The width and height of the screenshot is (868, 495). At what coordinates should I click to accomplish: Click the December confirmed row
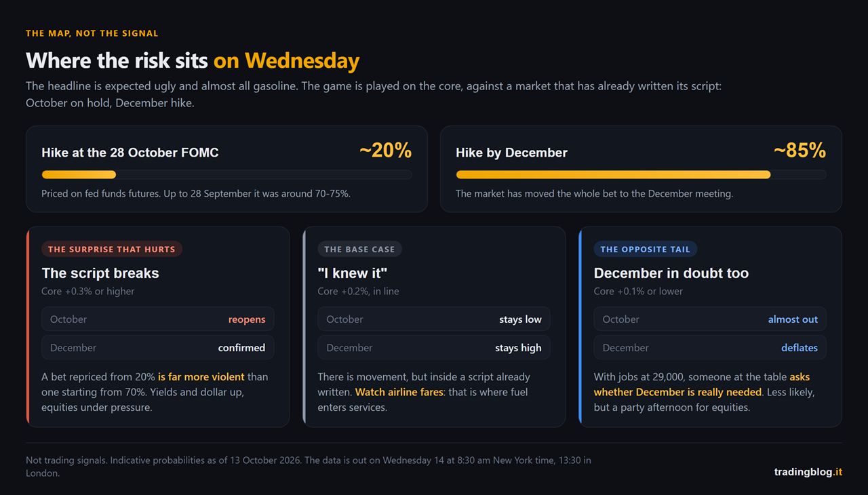pyautogui.click(x=158, y=347)
